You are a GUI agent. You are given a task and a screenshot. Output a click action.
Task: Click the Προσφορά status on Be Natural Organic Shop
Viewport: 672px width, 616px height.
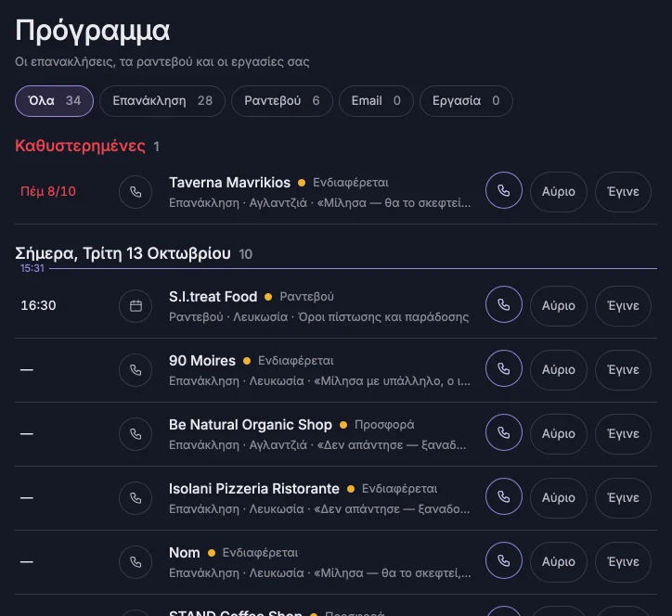tap(384, 425)
